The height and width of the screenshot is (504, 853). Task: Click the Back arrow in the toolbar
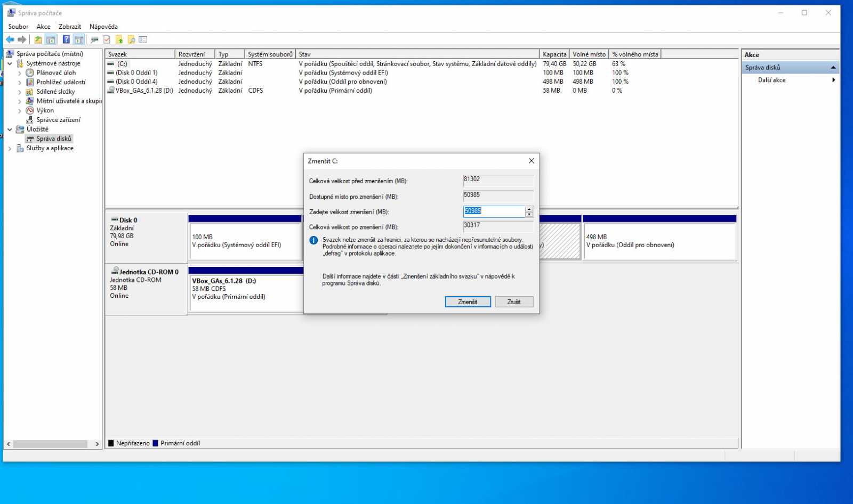coord(10,39)
